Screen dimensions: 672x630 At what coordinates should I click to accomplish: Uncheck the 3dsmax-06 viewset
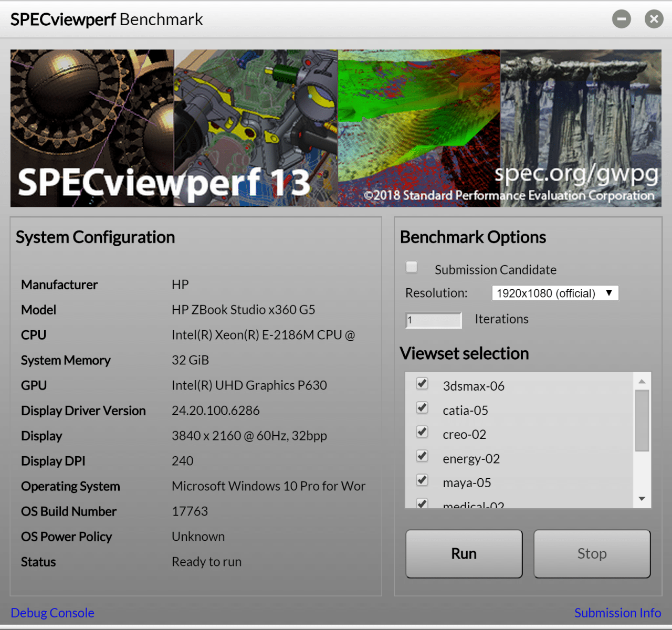(x=422, y=383)
